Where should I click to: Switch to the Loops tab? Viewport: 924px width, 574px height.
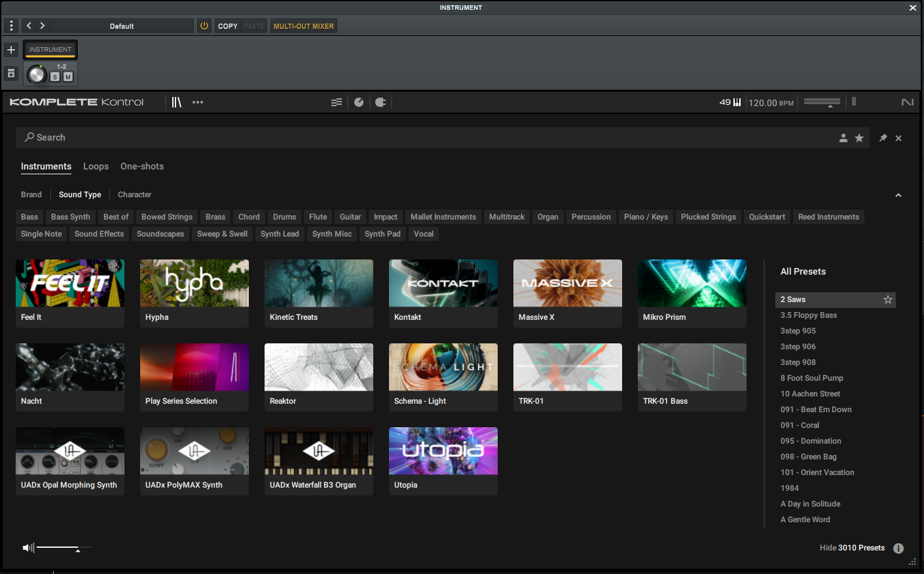(x=96, y=166)
